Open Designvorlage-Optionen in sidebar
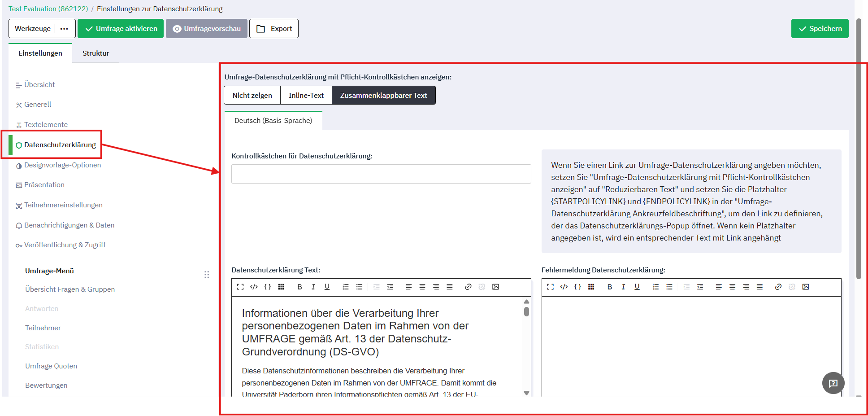Viewport: 868px width, 416px height. 62,165
